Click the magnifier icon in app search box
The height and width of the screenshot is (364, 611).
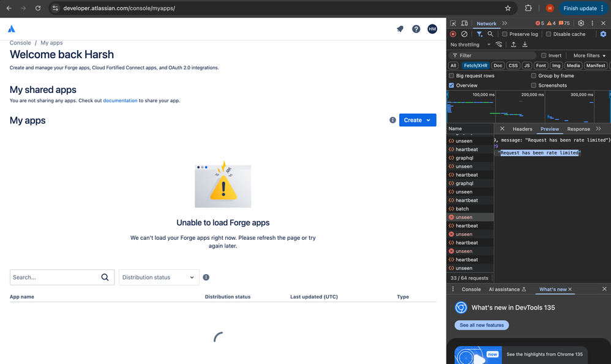(105, 277)
